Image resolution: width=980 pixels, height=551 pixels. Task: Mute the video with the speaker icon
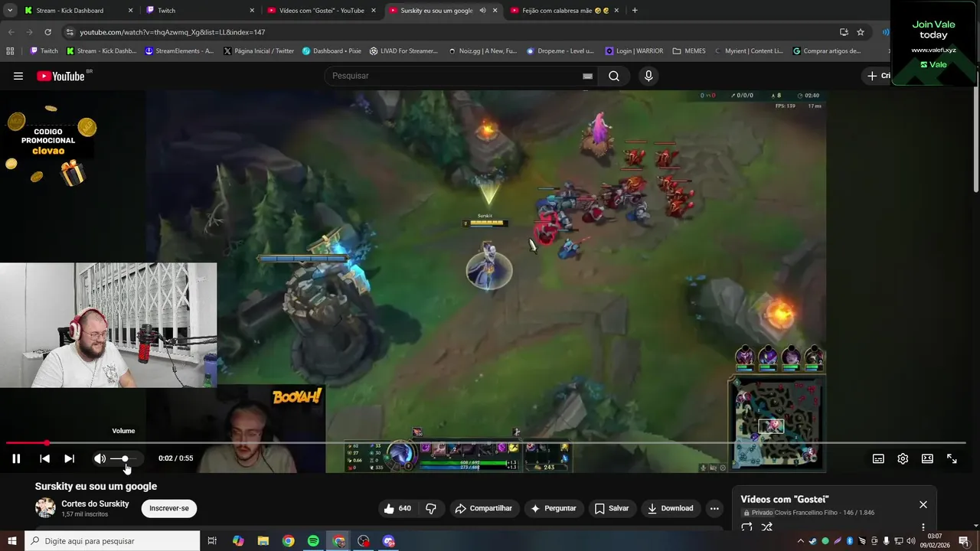coord(100,458)
